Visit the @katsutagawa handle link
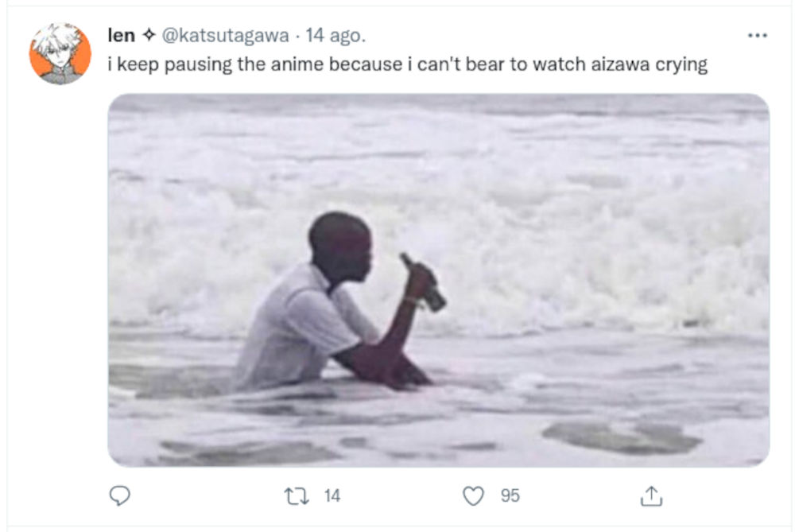Viewport: 795px width, 532px height. pos(225,36)
